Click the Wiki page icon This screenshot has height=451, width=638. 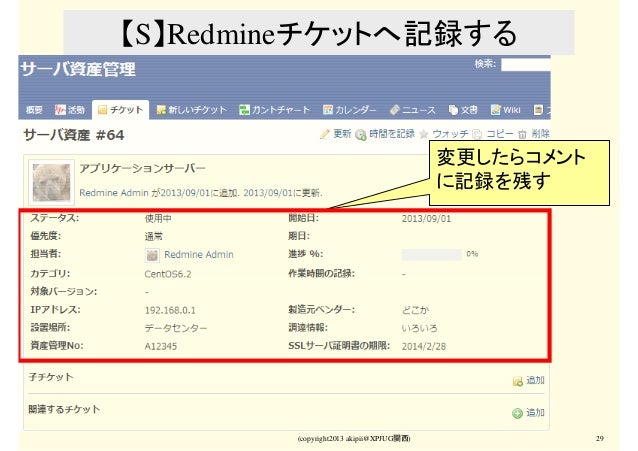(x=496, y=110)
